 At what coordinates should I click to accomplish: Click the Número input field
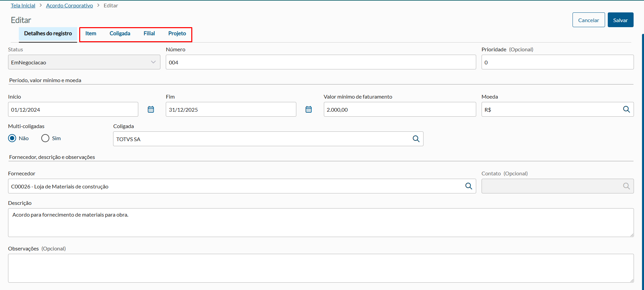[x=321, y=62]
